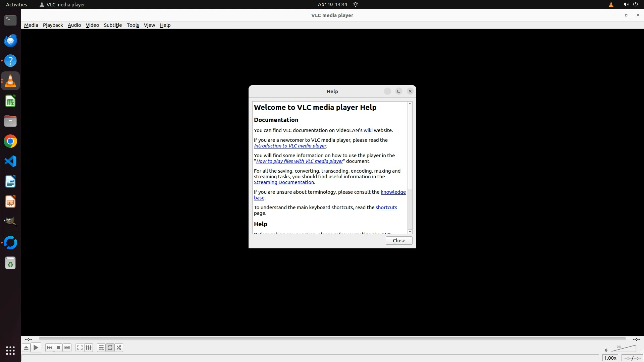
Task: Click Help dialog scrollbar down arrow
Action: click(x=410, y=232)
